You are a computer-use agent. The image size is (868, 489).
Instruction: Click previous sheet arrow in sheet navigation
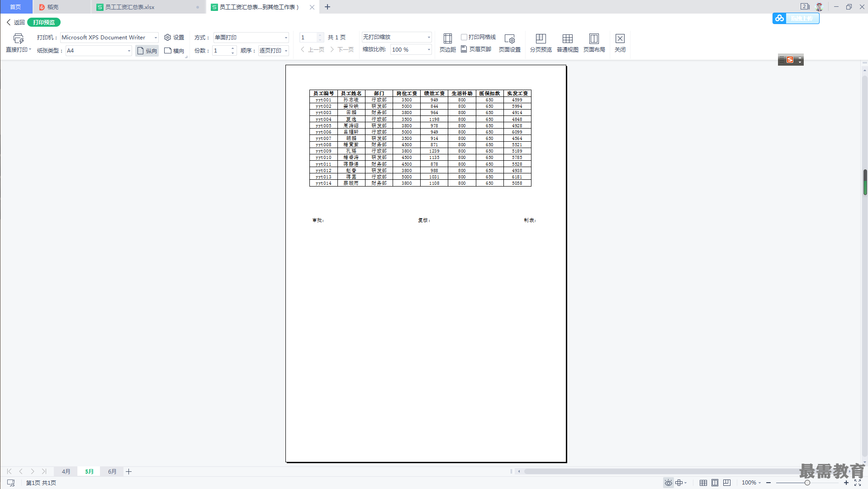pyautogui.click(x=21, y=471)
